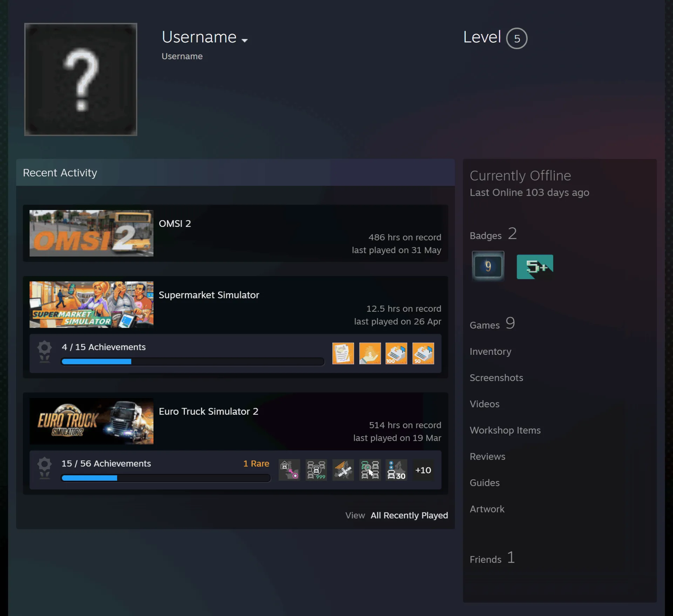
Task: Show the +10 more achievements
Action: (423, 470)
